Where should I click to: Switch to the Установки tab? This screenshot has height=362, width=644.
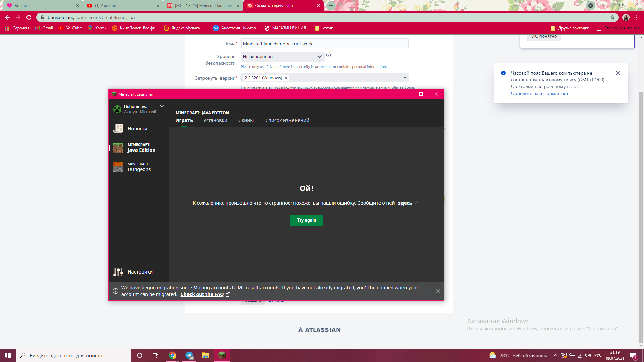tap(215, 120)
